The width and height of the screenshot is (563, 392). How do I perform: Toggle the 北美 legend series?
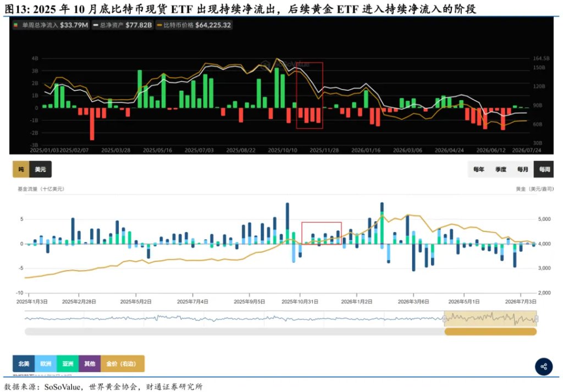[24, 363]
